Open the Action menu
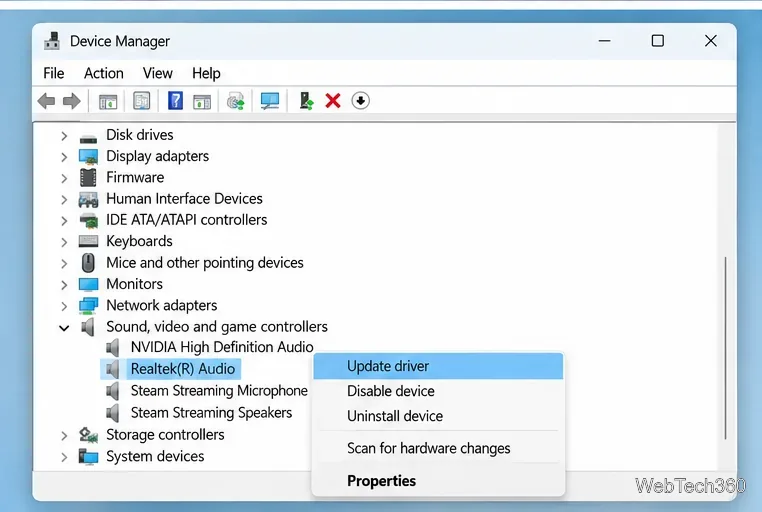 [x=104, y=73]
